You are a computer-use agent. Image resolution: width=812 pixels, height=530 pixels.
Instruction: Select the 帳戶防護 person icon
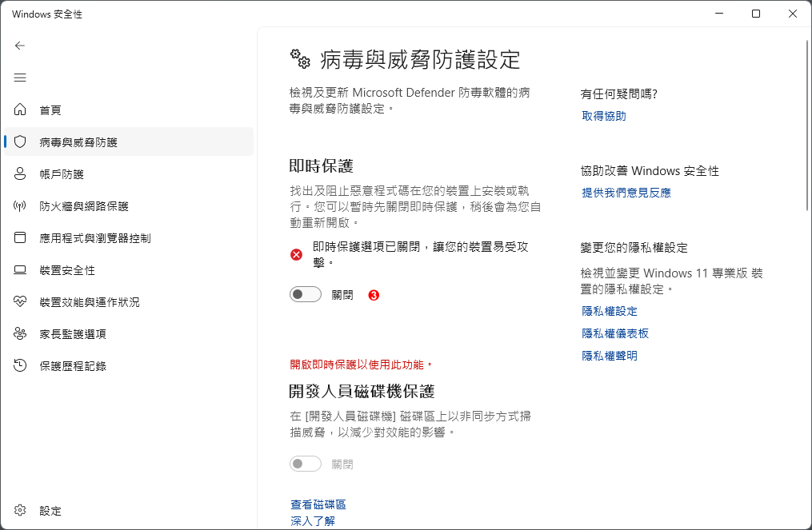tap(20, 173)
